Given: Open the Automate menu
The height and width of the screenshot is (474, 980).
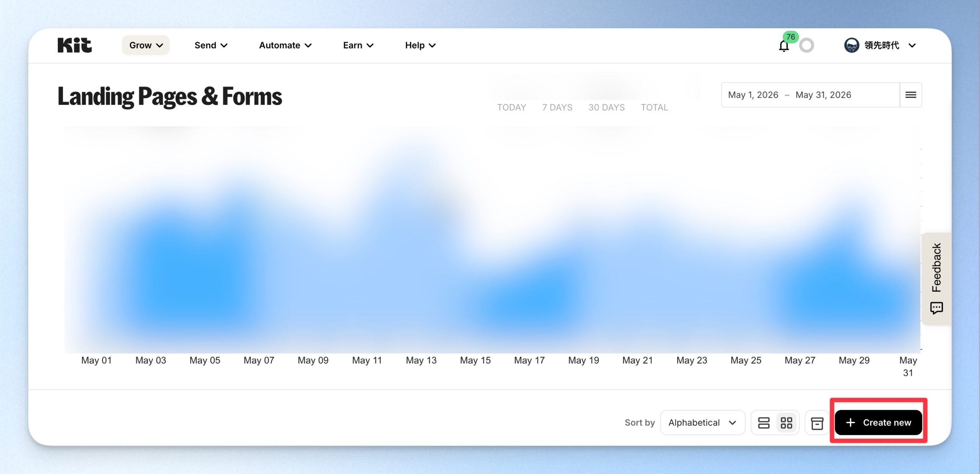Looking at the screenshot, I should [x=285, y=45].
